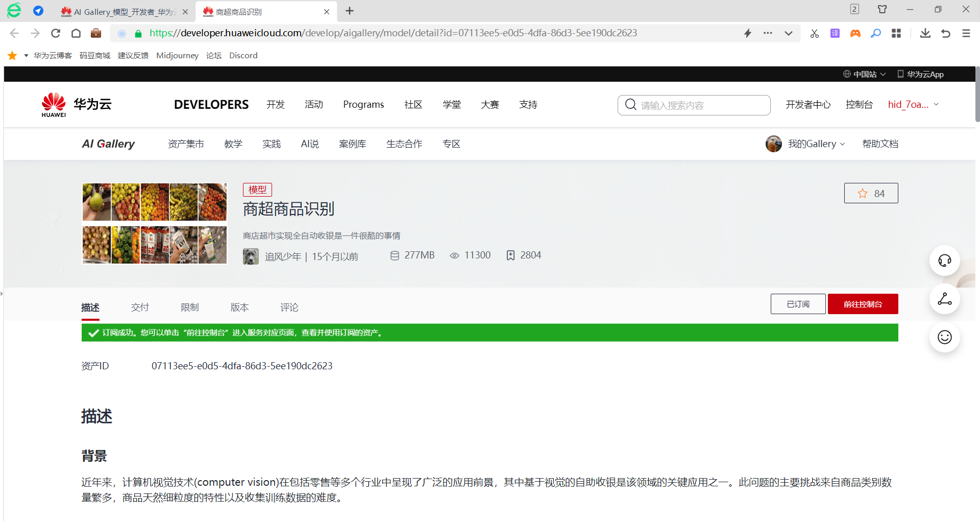Reload the current page
980x521 pixels.
coord(56,33)
